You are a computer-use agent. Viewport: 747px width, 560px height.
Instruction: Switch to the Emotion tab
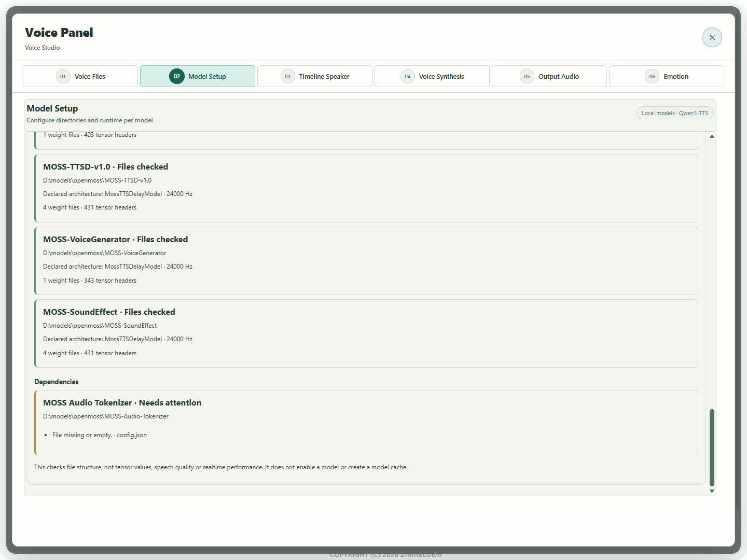coord(667,76)
